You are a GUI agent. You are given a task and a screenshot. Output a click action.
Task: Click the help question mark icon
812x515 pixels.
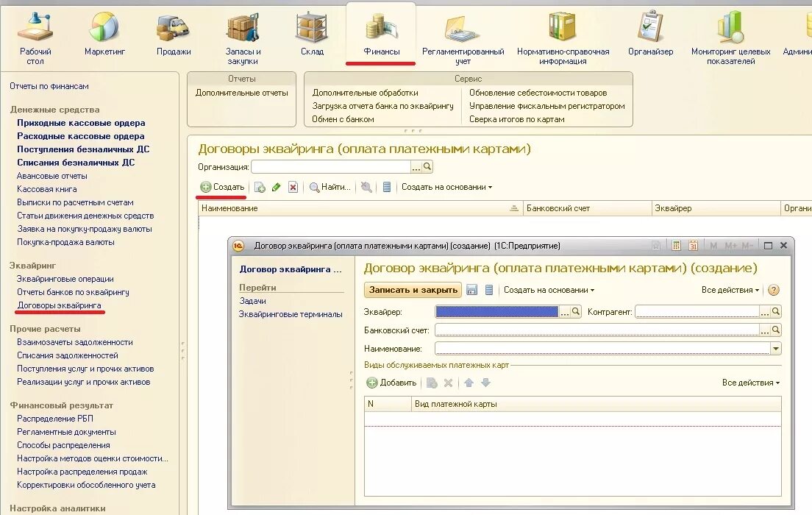point(774,290)
